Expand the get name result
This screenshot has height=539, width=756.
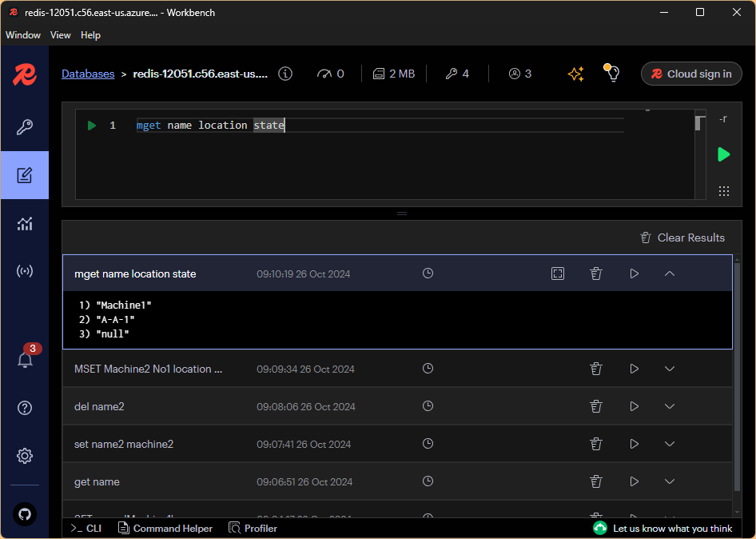tap(669, 481)
